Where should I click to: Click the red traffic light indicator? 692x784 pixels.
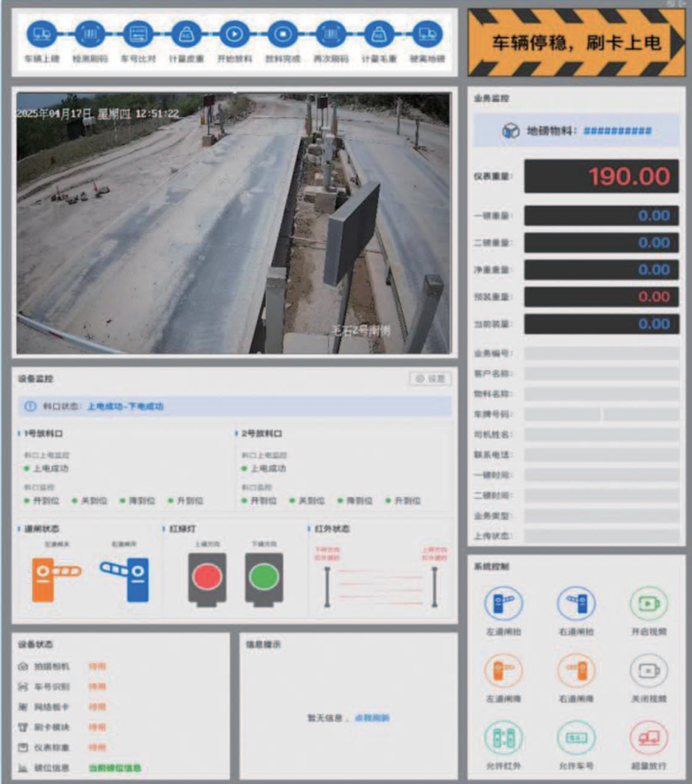(x=206, y=576)
